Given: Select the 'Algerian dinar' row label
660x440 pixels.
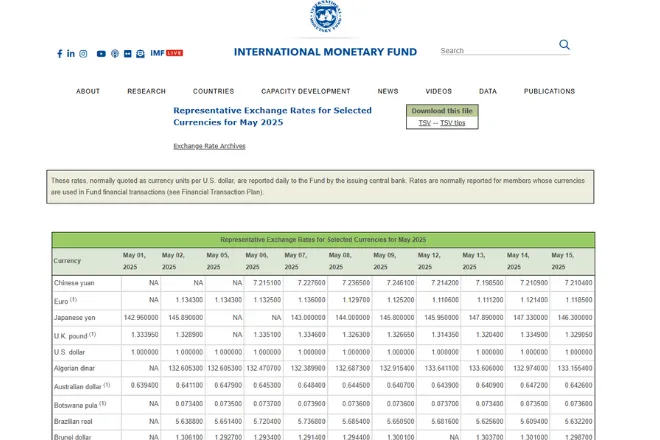Looking at the screenshot, I should point(74,368).
